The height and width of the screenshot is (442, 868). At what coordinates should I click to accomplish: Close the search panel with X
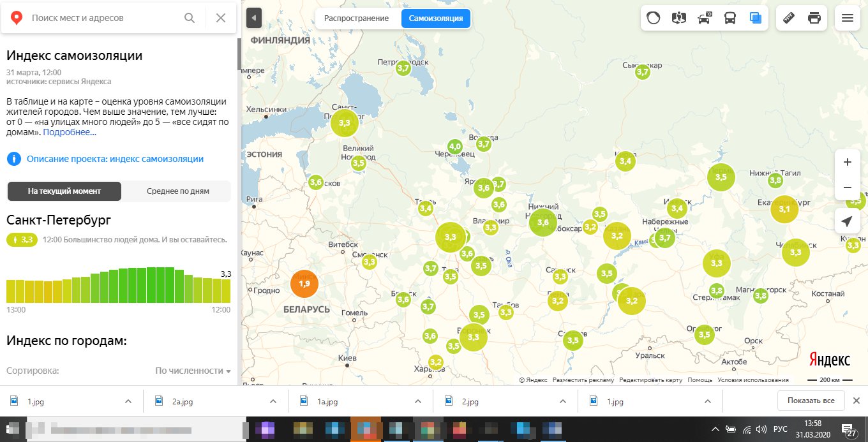(x=221, y=18)
